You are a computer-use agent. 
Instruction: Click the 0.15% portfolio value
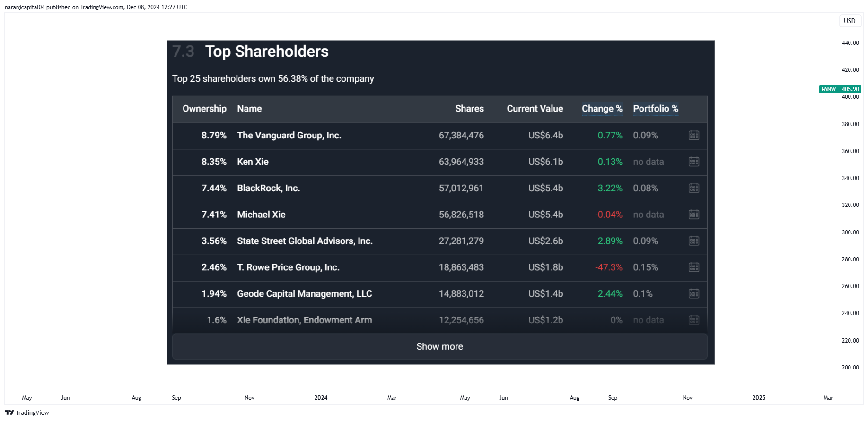tap(645, 268)
